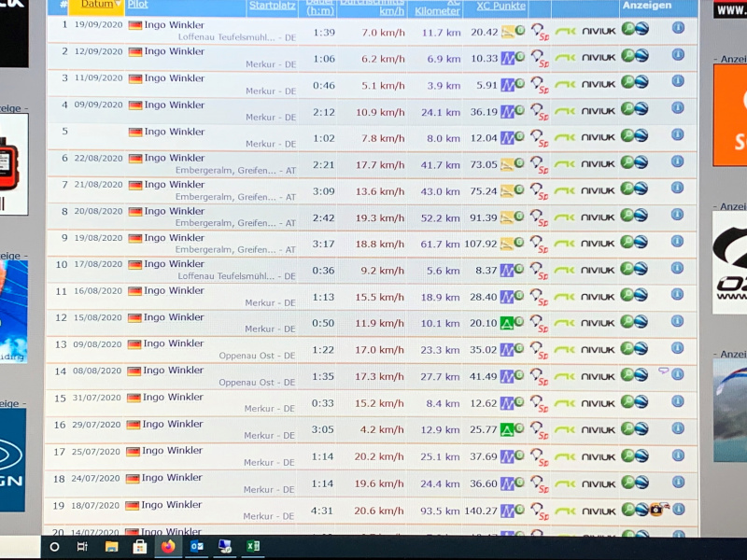Click Cortana circle on the taskbar

[x=54, y=547]
